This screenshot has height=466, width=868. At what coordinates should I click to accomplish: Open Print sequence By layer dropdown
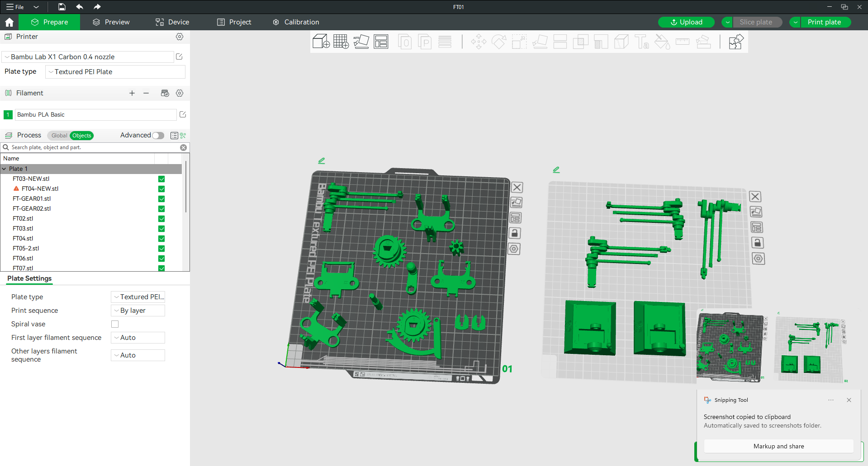(138, 311)
